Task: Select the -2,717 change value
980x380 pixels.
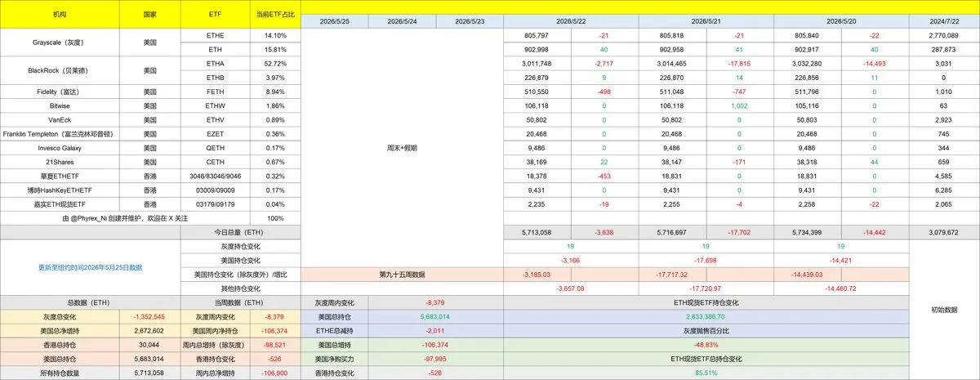Action: tap(604, 63)
